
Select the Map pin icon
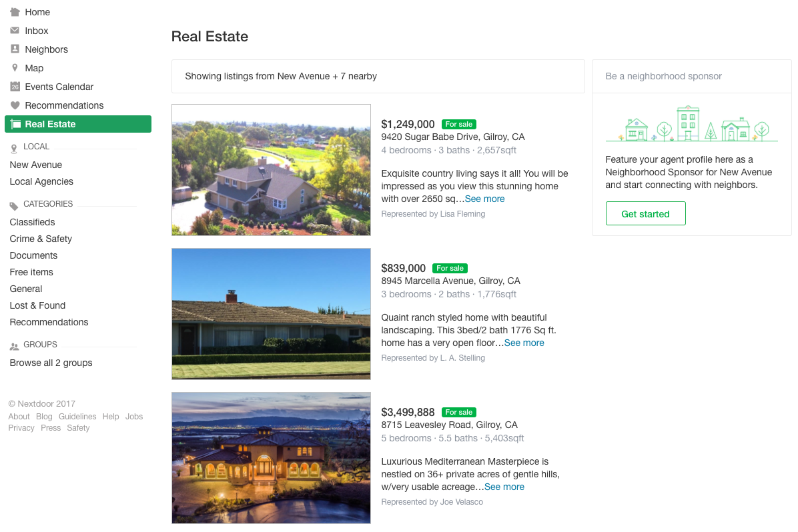click(15, 68)
